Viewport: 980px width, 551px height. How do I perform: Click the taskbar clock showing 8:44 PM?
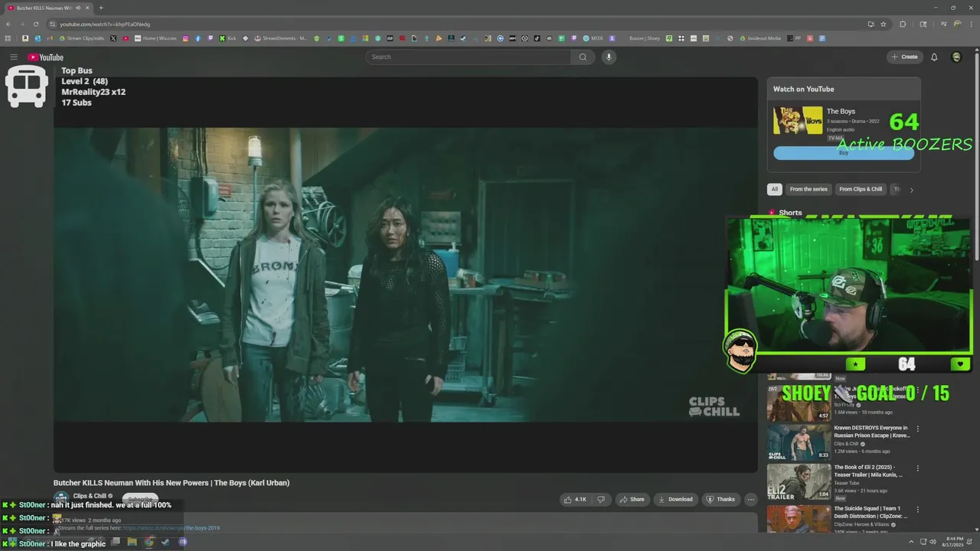(x=954, y=542)
